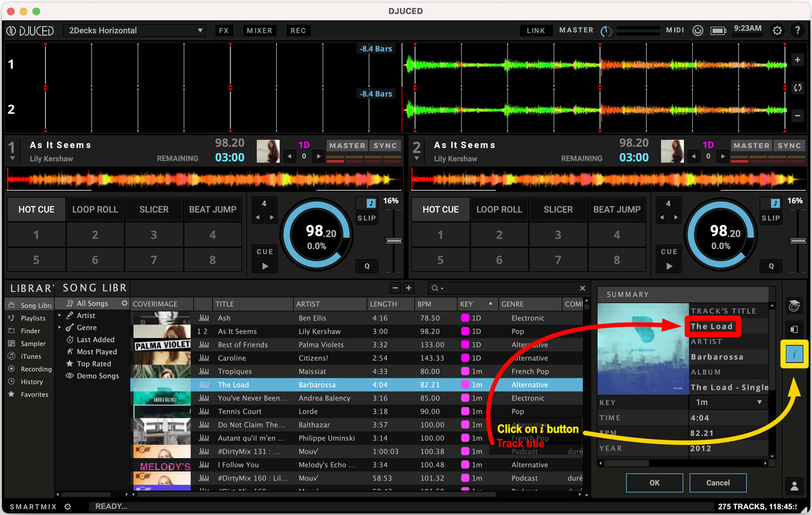Select deck 1 LOOP ROLL pad mode

click(x=95, y=209)
